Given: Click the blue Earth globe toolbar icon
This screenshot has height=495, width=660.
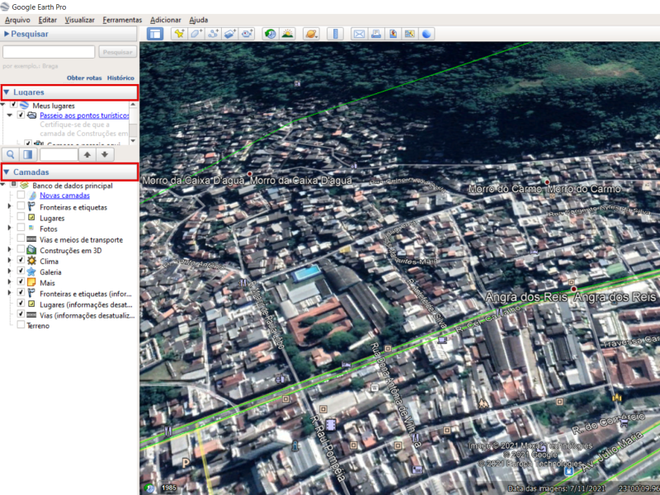Looking at the screenshot, I should [426, 34].
